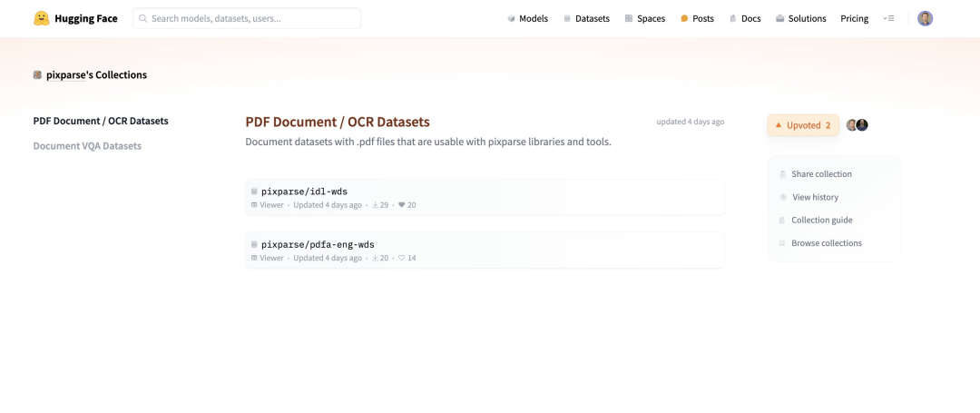Screen dimensions: 980x413
Task: Select PDF Document / OCR Datasets in sidebar
Action: click(x=101, y=122)
